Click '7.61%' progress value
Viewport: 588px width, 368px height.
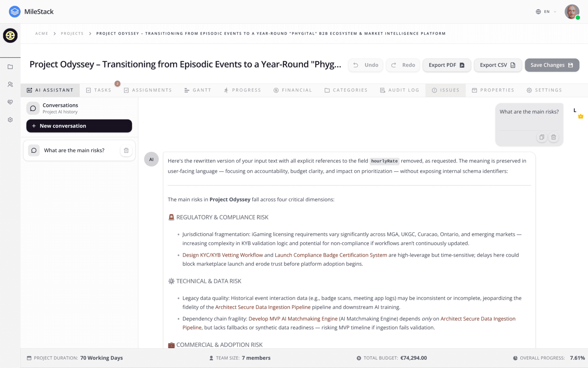(x=577, y=358)
